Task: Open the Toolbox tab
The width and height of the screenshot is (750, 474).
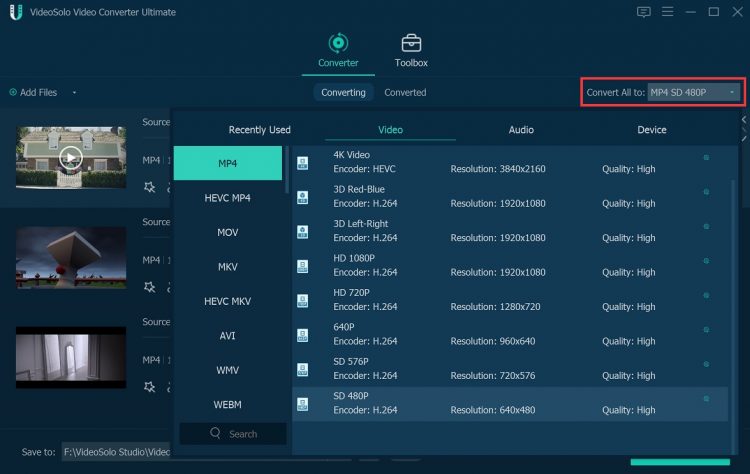Action: tap(411, 51)
